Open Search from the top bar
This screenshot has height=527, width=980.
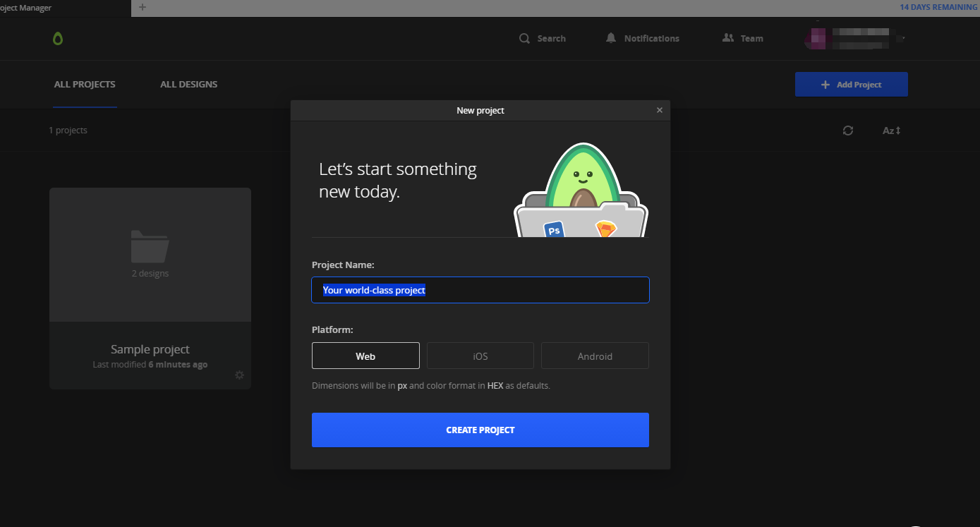point(543,39)
